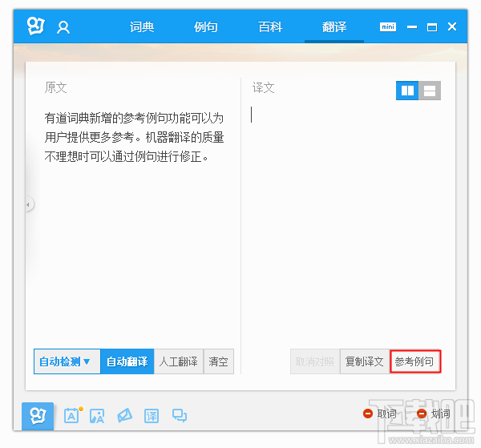The image size is (481, 448).
Task: Click the Youdao logo in the title bar
Action: pos(35,26)
